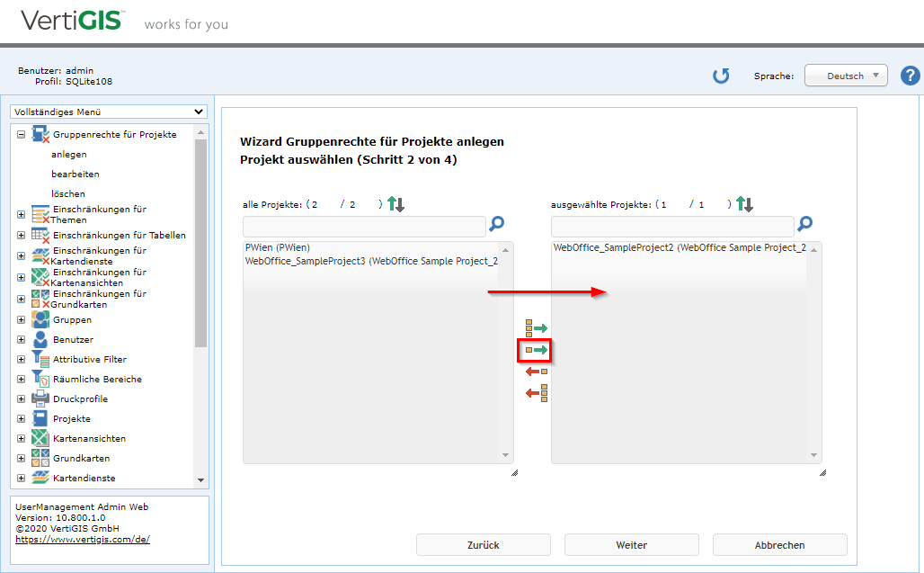Image resolution: width=924 pixels, height=573 pixels.
Task: Click the refresh icon next to Sprache
Action: point(721,76)
